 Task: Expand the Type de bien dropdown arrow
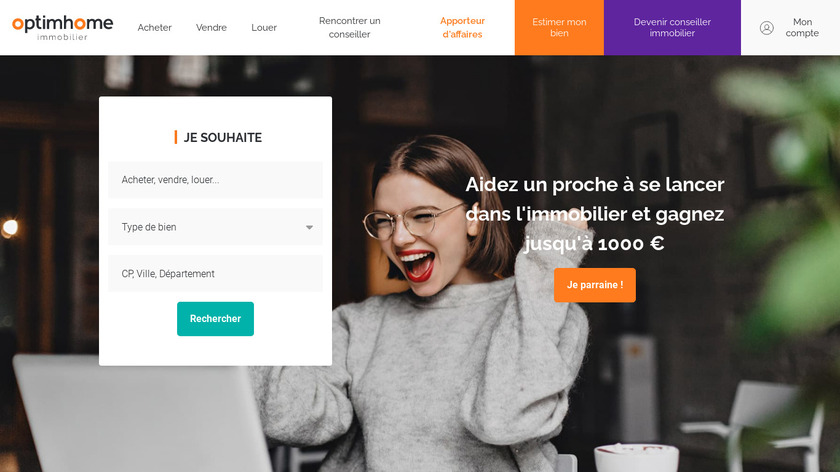coord(309,227)
